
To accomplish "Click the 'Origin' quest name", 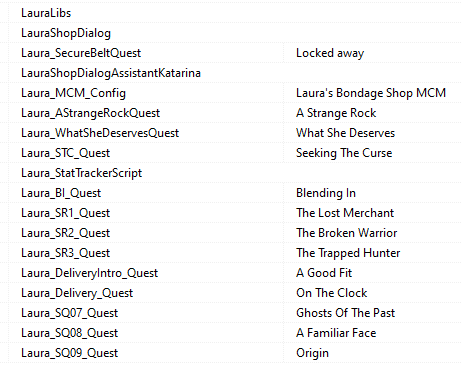I will point(312,353).
